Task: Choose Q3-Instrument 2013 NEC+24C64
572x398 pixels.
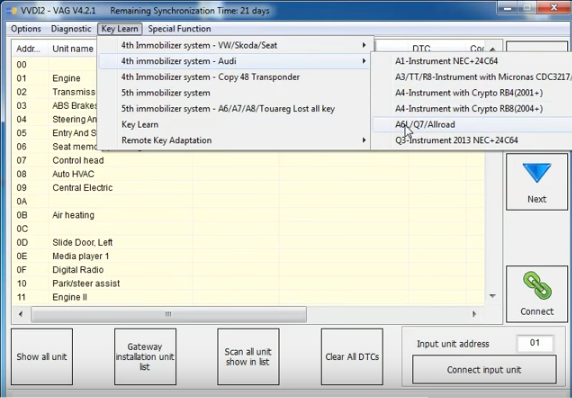Action: [472, 140]
